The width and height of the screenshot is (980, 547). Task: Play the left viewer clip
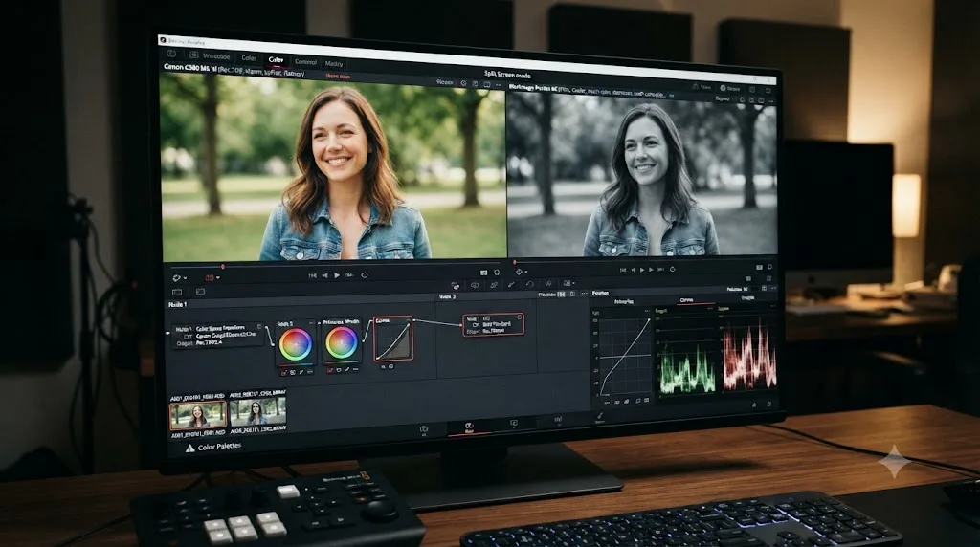coord(336,275)
